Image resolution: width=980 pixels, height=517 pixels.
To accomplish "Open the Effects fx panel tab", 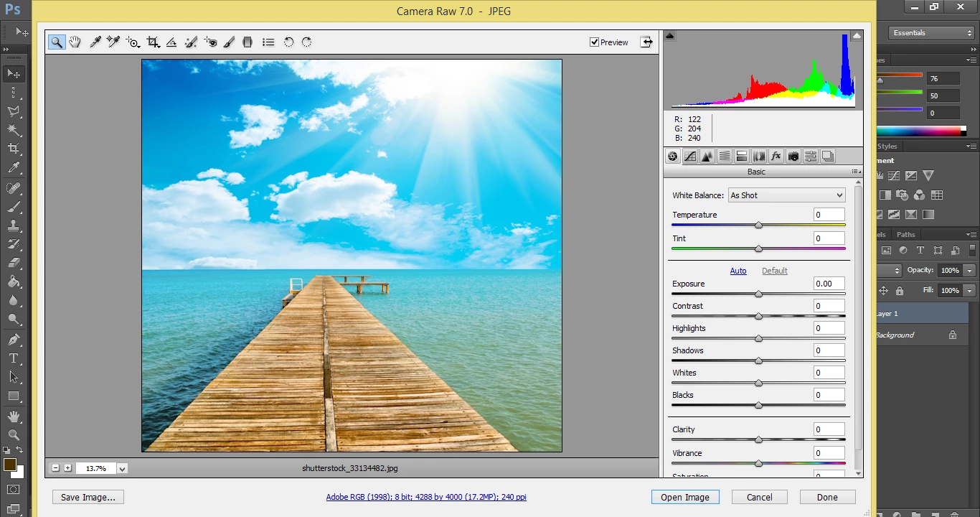I will tap(776, 157).
